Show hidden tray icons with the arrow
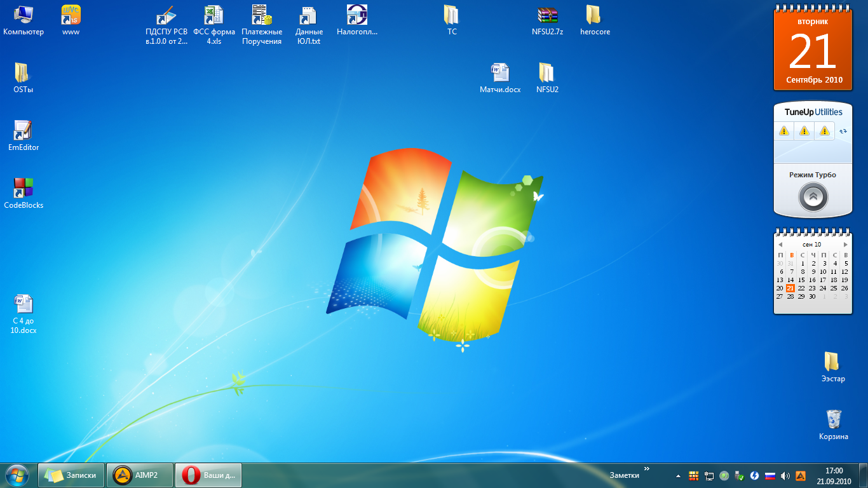 (x=678, y=475)
